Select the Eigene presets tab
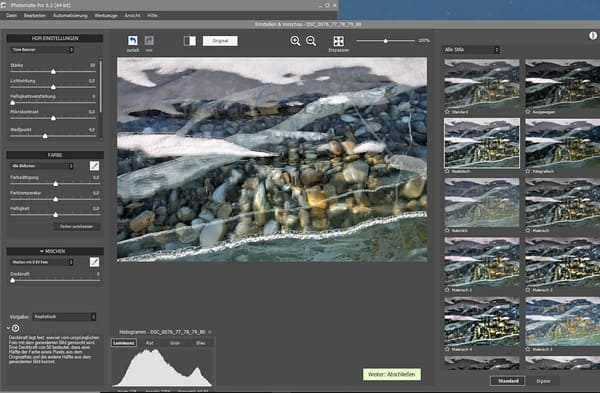This screenshot has width=600, height=393. pos(543,381)
